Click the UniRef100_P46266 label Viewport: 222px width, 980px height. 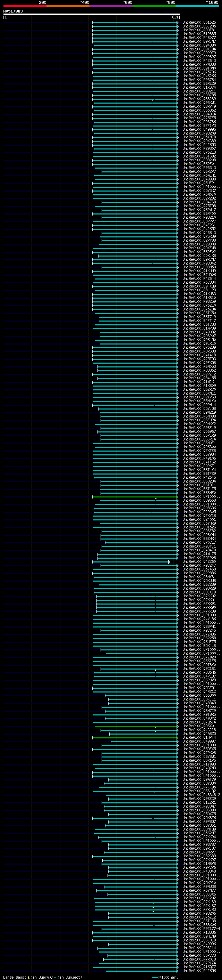199,76
